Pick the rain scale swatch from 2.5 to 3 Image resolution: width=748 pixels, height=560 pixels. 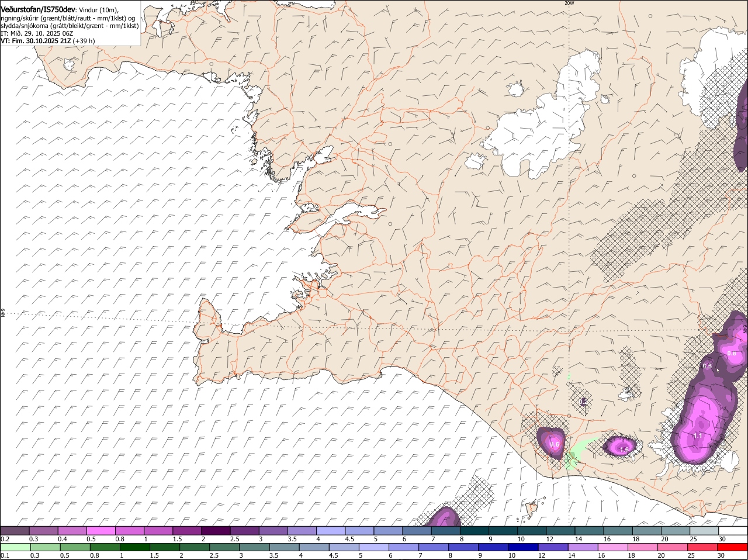(223, 547)
